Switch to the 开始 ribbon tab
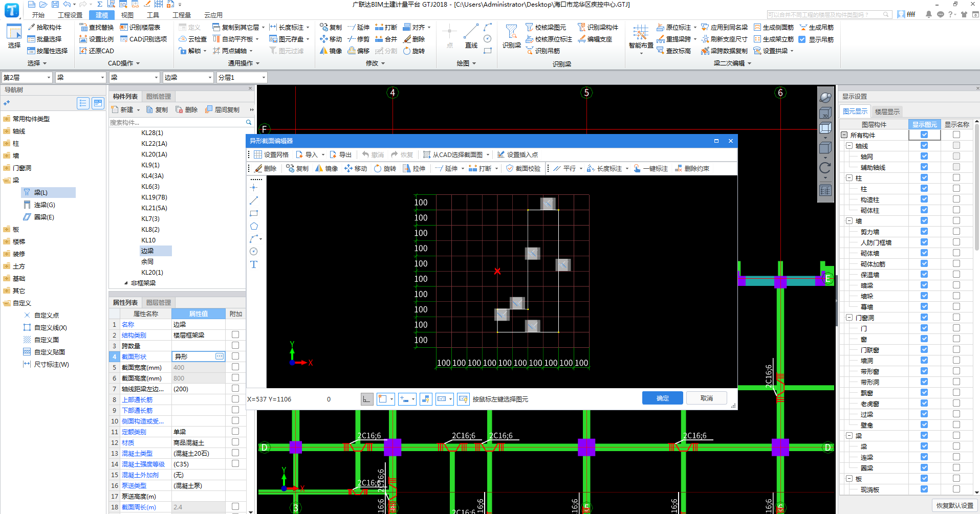This screenshot has height=514, width=980. point(38,15)
